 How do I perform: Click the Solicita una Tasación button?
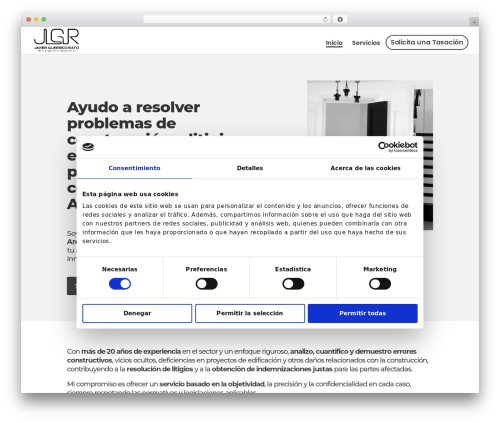[427, 43]
